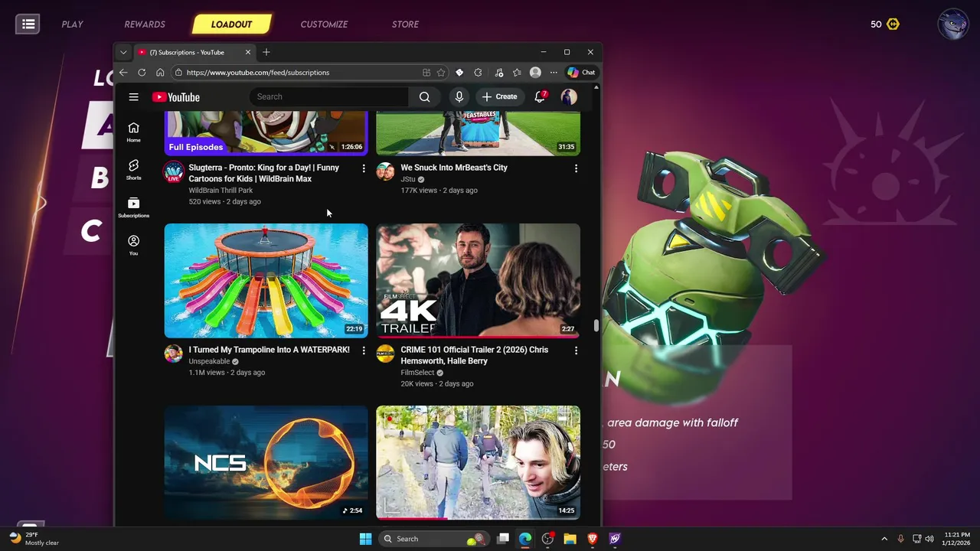The height and width of the screenshot is (551, 980).
Task: Open more options for Trampoline WATERPARK video
Action: (x=364, y=350)
